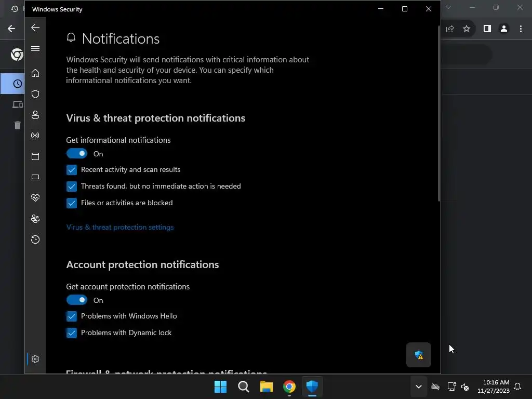Open Protection history clock icon
Screen dimensions: 532x399
tap(35, 240)
